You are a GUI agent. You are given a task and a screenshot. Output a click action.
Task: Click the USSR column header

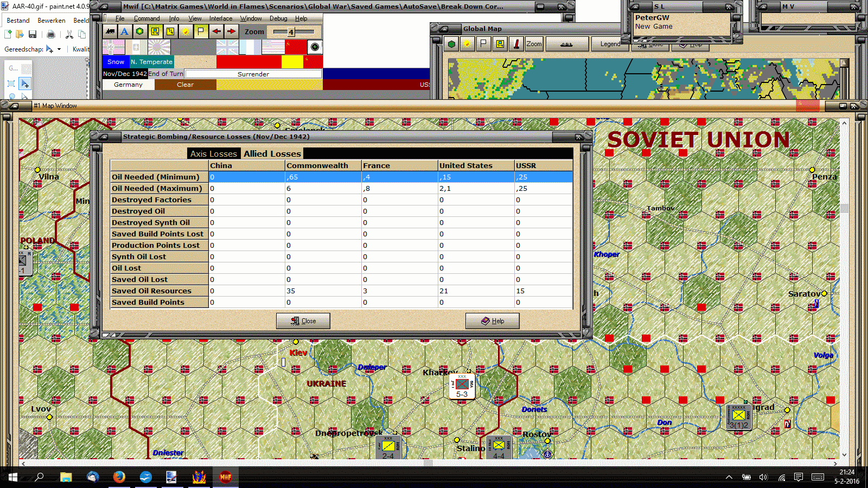pos(544,165)
